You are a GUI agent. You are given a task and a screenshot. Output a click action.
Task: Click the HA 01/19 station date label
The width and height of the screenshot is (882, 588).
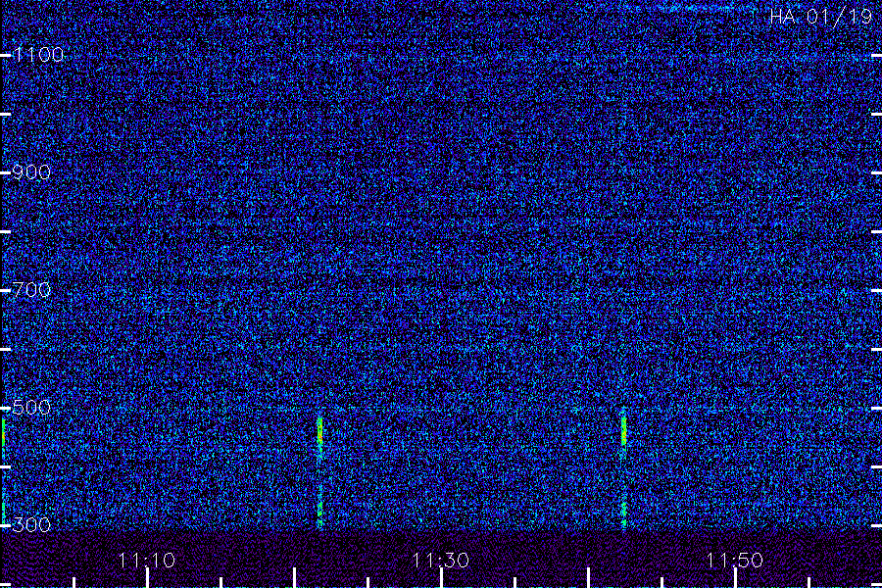[820, 17]
